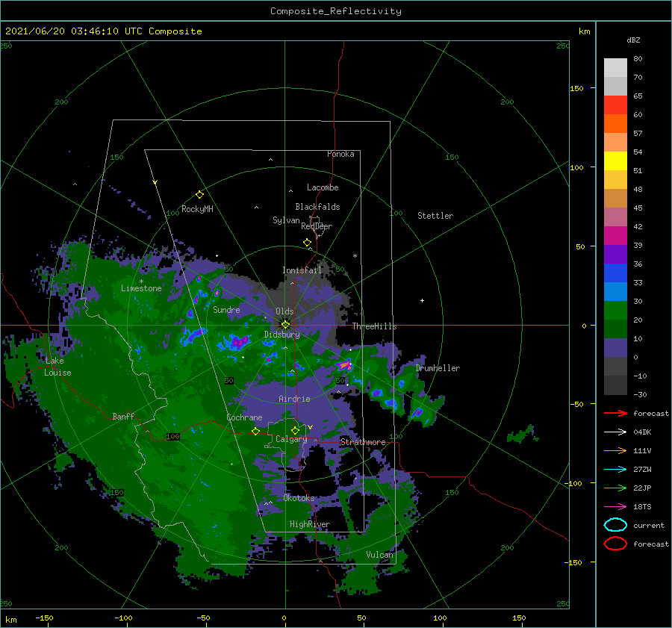This screenshot has height=628, width=672.
Task: Click the isolated green echo southeast of Drumheller
Action: tap(523, 435)
